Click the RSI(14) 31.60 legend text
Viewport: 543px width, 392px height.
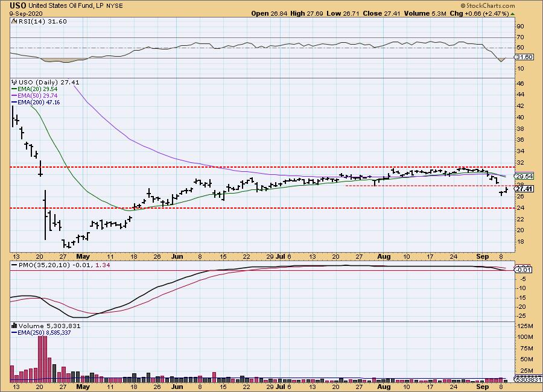click(x=43, y=22)
